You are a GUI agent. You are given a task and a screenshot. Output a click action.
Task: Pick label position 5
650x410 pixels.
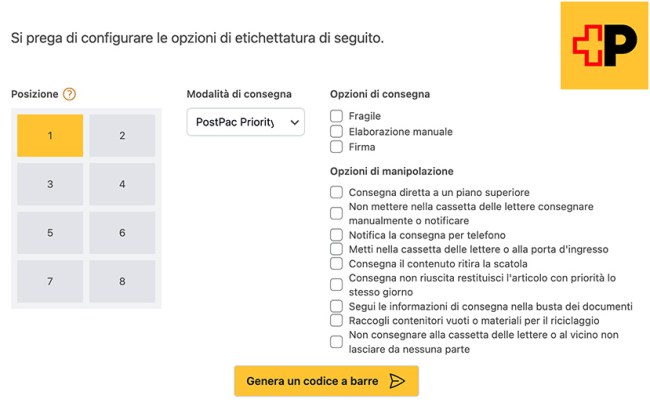click(50, 233)
